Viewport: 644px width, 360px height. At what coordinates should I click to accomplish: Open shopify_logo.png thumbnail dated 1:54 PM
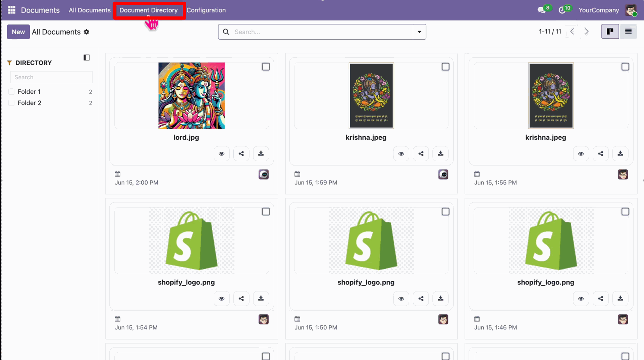pos(192,240)
